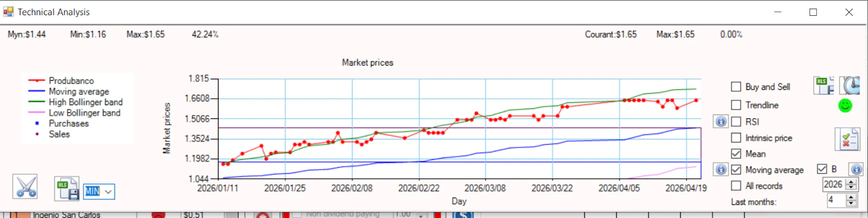Decrease the 2026 year stepper
The height and width of the screenshot is (218, 868).
[x=851, y=188]
